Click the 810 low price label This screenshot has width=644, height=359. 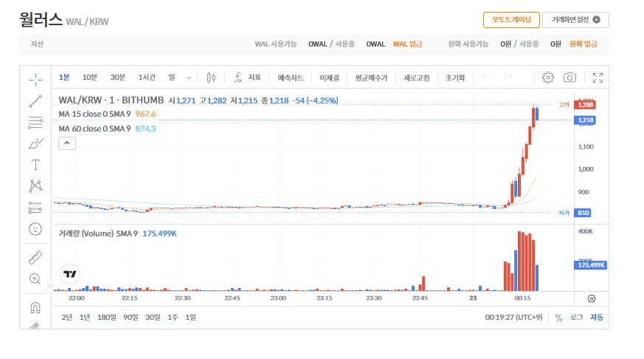click(x=583, y=213)
